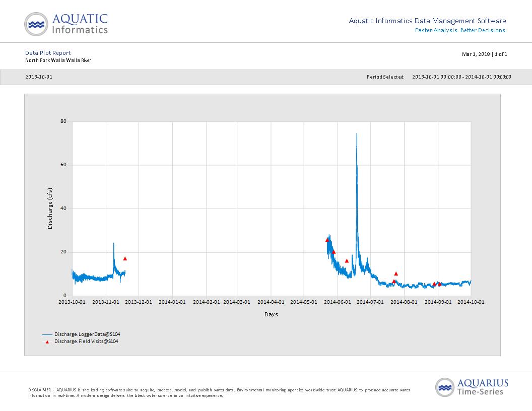Click the 'Period Selected:' label
This screenshot has height=411, width=532.
point(385,77)
